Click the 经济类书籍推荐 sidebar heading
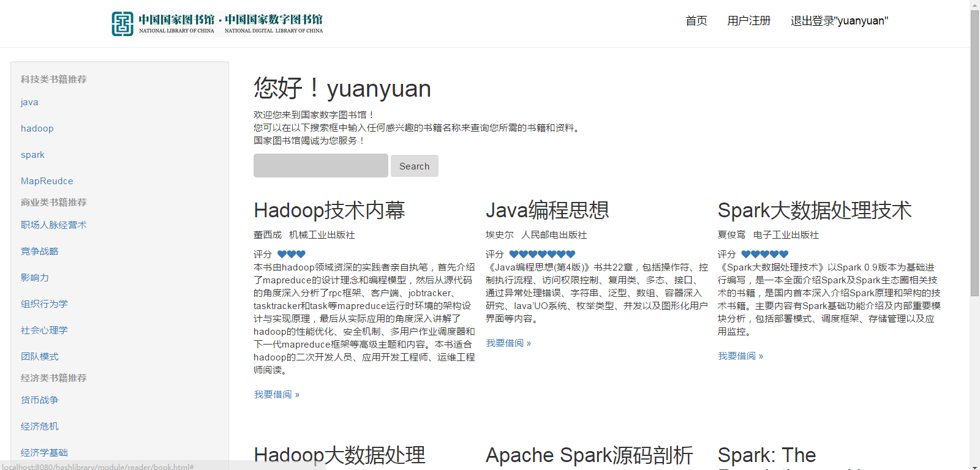 pyautogui.click(x=54, y=378)
